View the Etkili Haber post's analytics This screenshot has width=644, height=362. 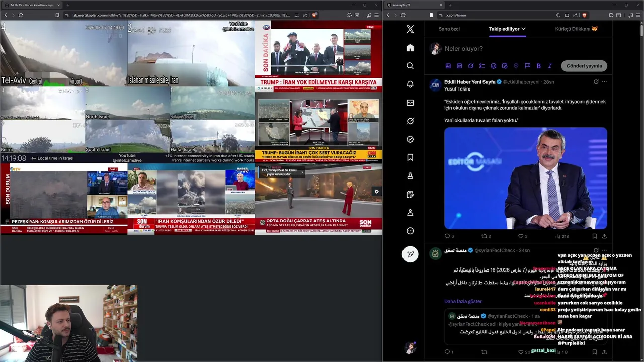coord(562,236)
